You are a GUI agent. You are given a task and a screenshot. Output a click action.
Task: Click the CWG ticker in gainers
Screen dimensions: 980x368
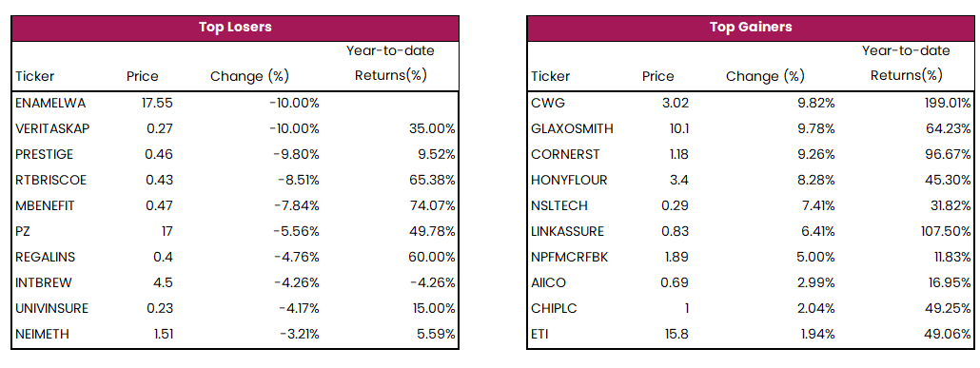pos(543,103)
